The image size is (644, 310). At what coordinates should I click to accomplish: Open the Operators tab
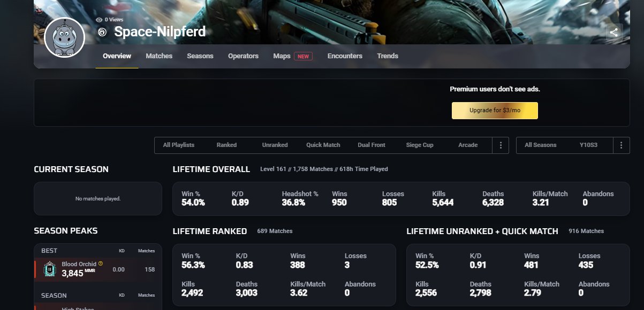coord(243,56)
